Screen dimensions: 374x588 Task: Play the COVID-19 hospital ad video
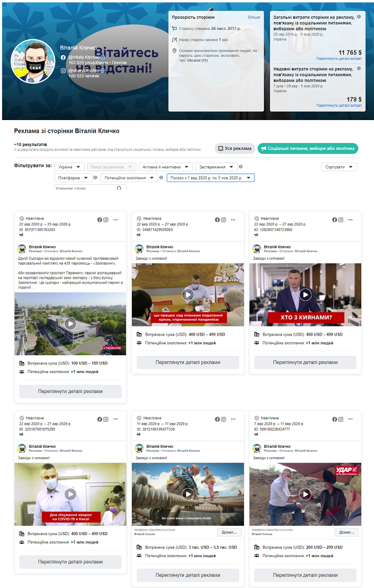[70, 494]
